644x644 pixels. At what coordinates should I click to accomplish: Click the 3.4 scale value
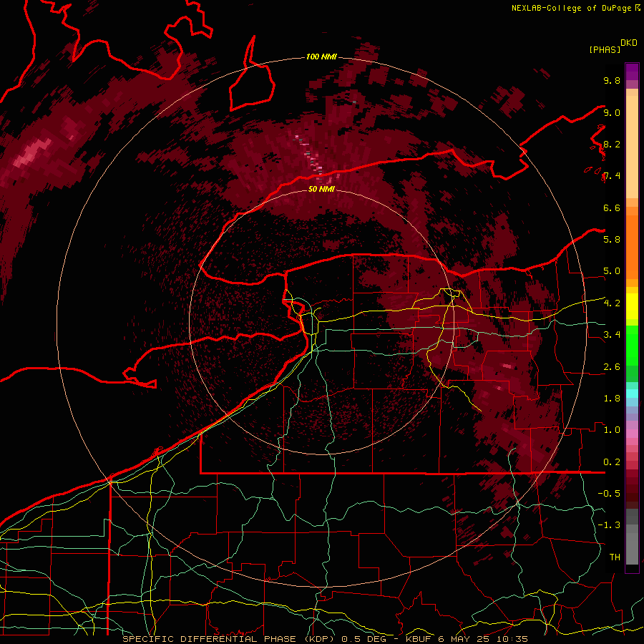pyautogui.click(x=612, y=335)
